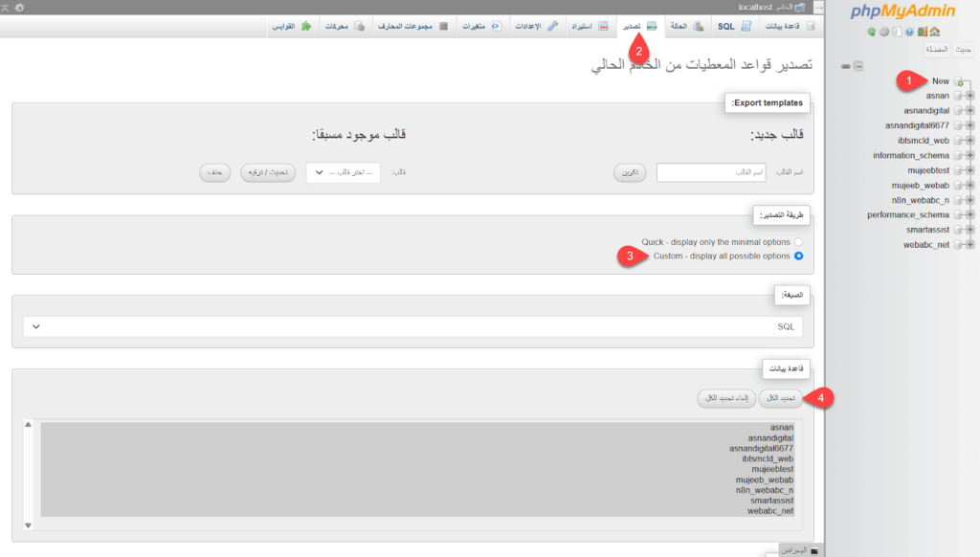Click the حذف delete template button
The height and width of the screenshot is (557, 980).
215,172
